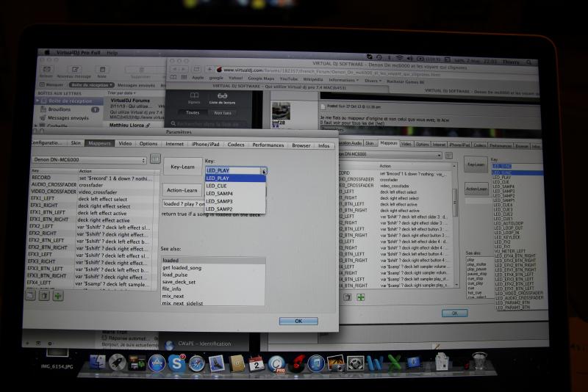Open Microsoft Word icon in Dock
This screenshot has width=588, height=392.
click(375, 363)
